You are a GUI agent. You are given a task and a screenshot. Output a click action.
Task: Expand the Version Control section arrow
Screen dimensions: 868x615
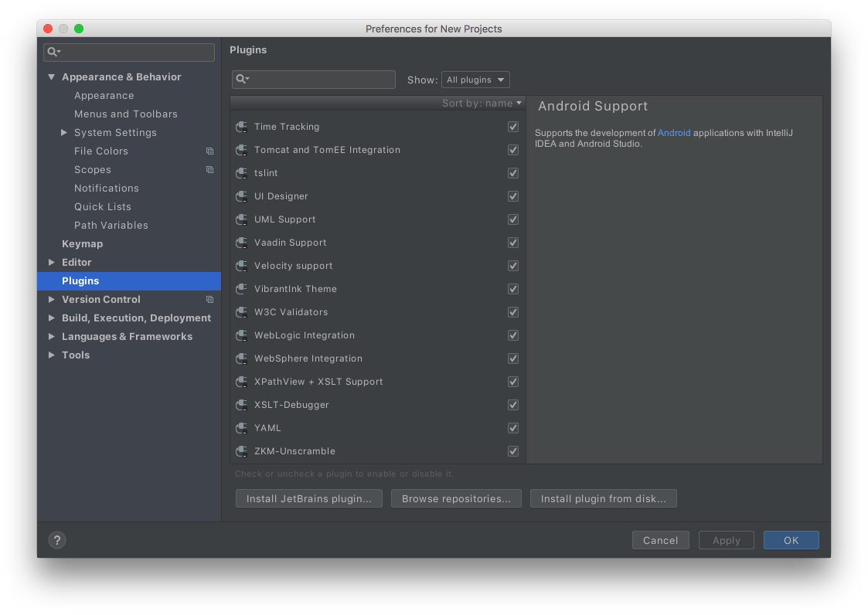[52, 300]
